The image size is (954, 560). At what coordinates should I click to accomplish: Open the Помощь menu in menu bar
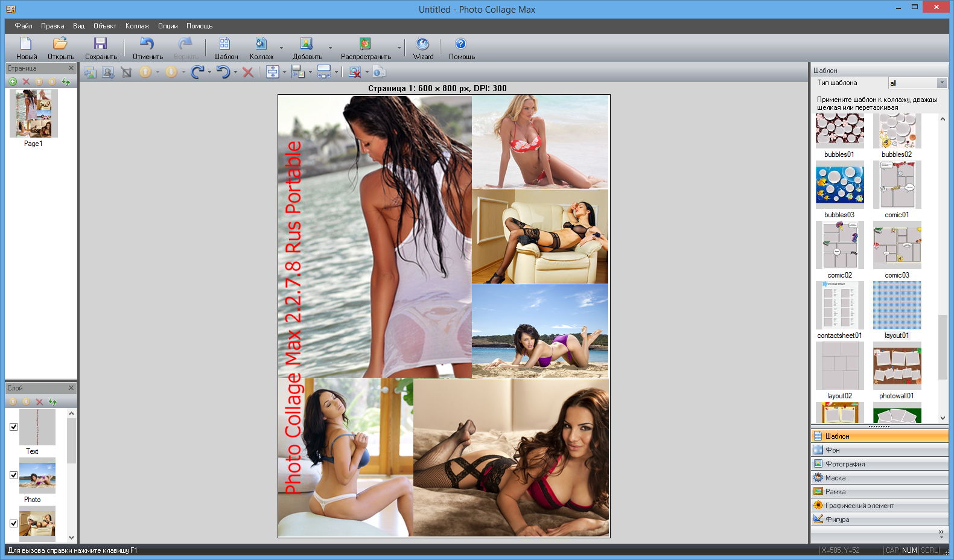(199, 26)
